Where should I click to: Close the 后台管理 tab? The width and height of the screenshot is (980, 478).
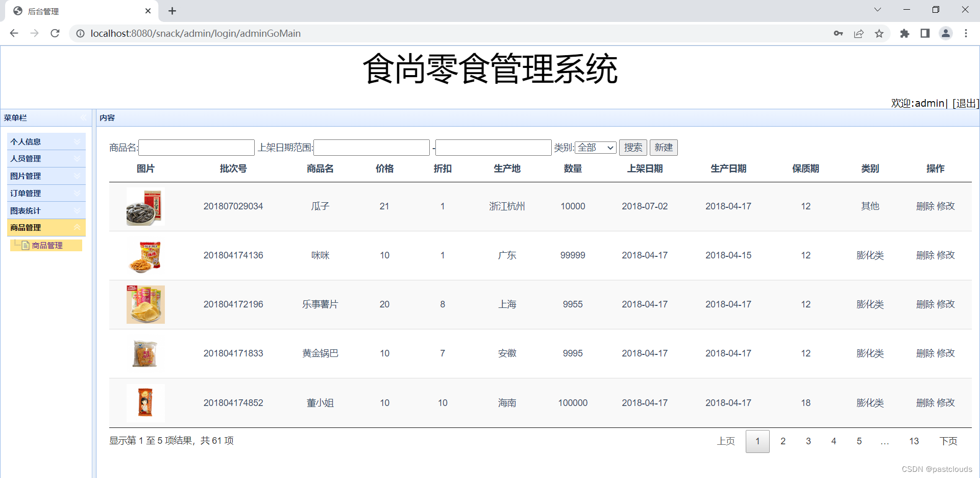148,11
